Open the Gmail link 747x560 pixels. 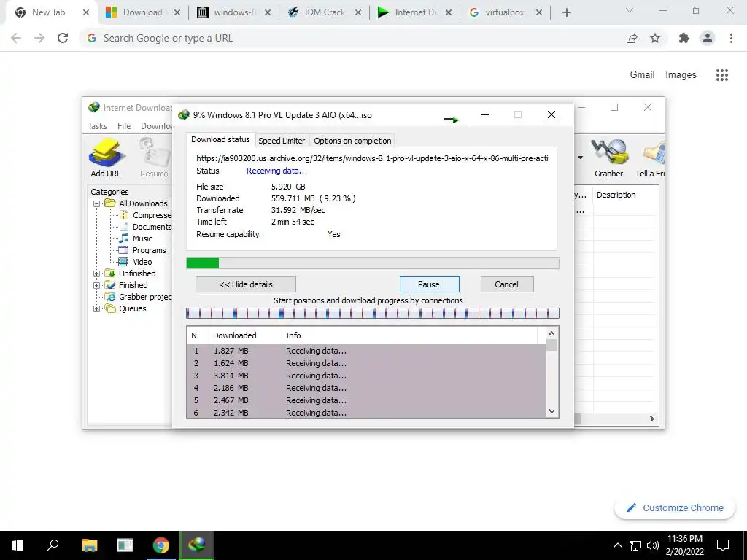[x=642, y=75]
